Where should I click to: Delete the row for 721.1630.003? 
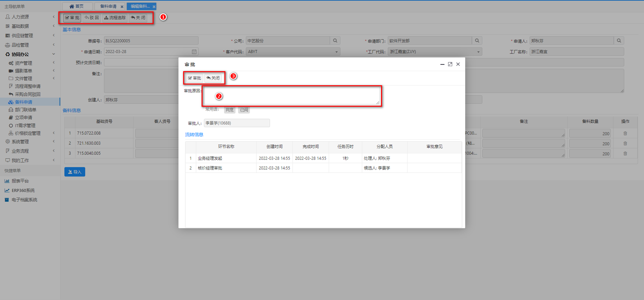[x=625, y=144]
